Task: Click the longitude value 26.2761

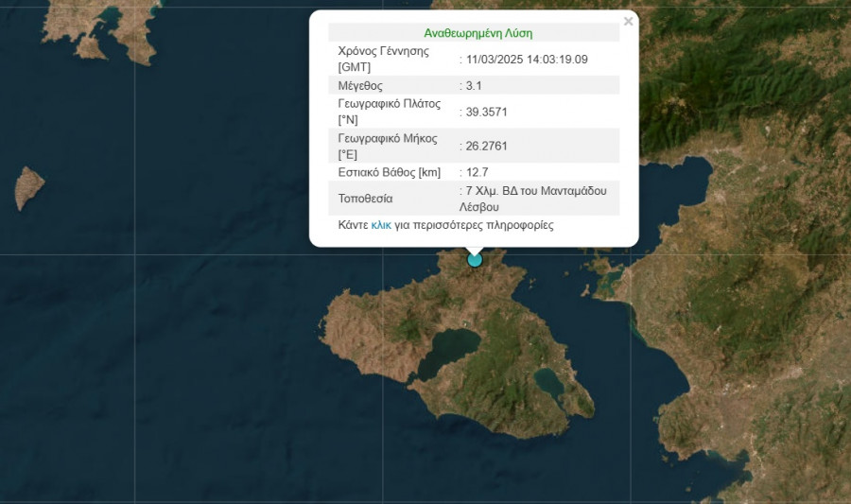Action: pyautogui.click(x=486, y=147)
